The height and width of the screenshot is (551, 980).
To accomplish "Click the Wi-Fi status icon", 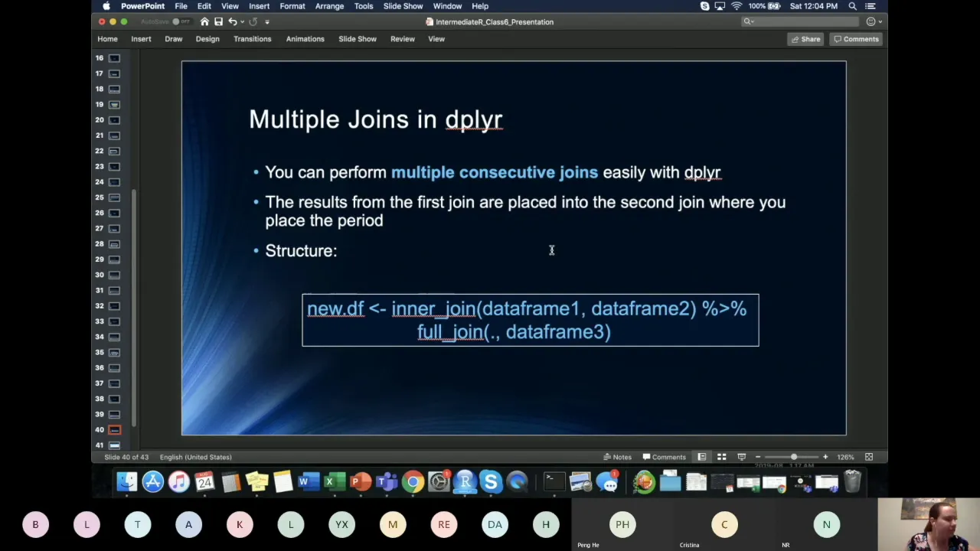I will 737,6.
